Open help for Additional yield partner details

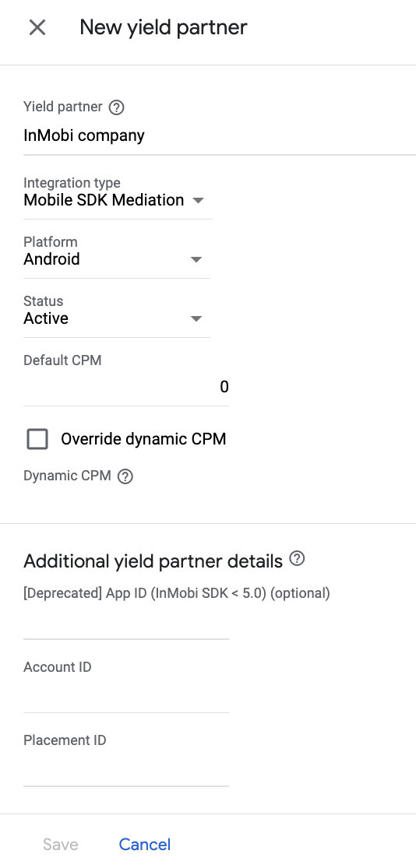tap(298, 559)
